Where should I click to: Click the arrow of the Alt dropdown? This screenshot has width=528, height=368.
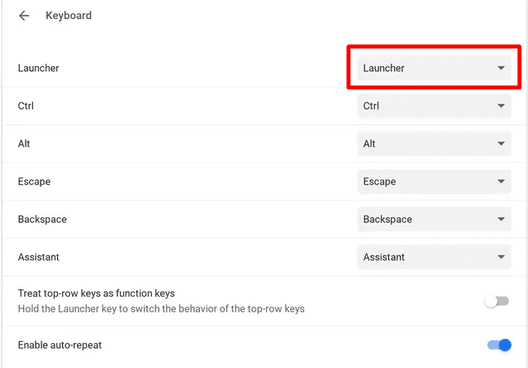coord(501,144)
